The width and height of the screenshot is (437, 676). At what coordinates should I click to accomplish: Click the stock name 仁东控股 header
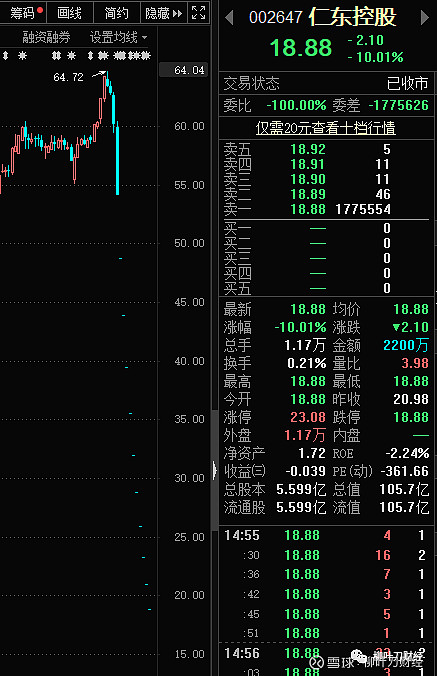click(352, 17)
